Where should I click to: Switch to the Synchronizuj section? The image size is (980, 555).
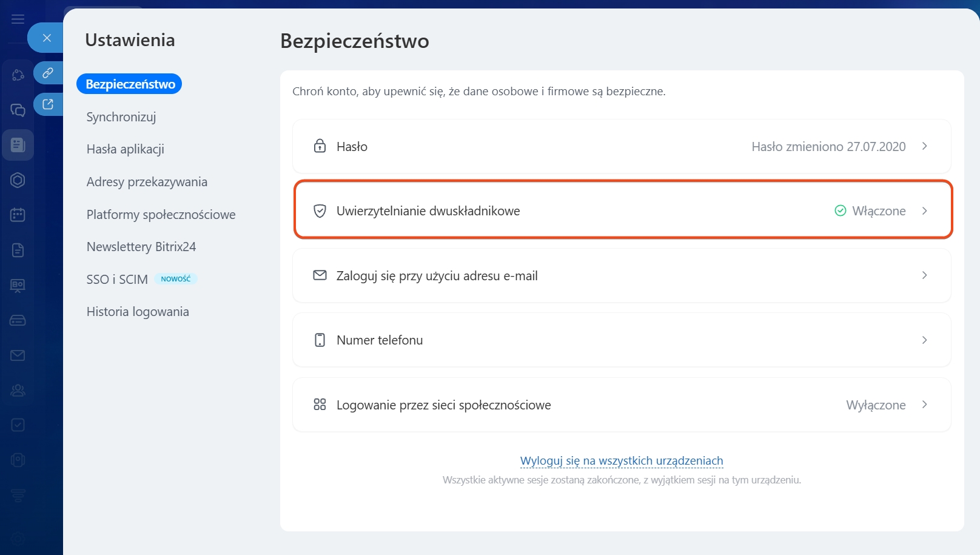click(x=121, y=117)
